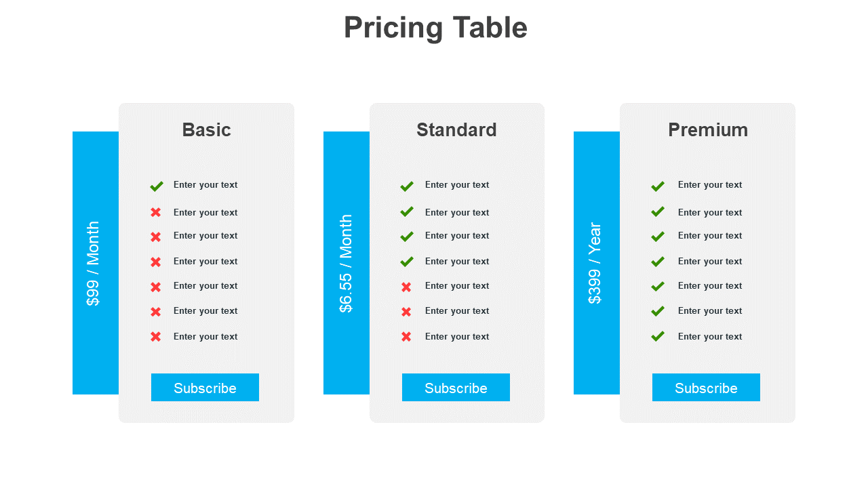Click the Standard plan heading
868x488 pixels.
point(456,130)
